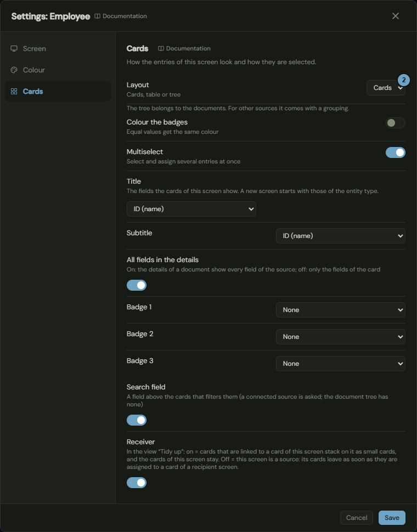Image resolution: width=417 pixels, height=532 pixels.
Task: Turn off the Multiselect switch
Action: coord(395,152)
